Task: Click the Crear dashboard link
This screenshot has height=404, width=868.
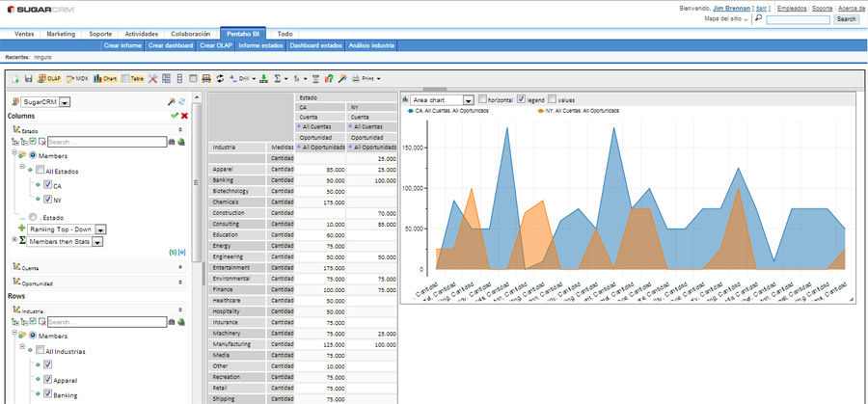Action: click(171, 45)
